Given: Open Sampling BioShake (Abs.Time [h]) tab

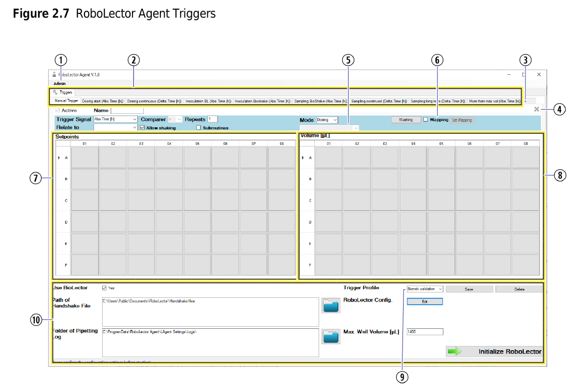Looking at the screenshot, I should pyautogui.click(x=321, y=101).
